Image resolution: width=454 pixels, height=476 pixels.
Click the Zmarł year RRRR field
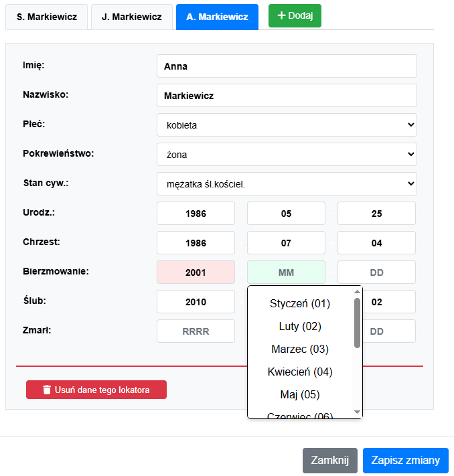tap(196, 331)
